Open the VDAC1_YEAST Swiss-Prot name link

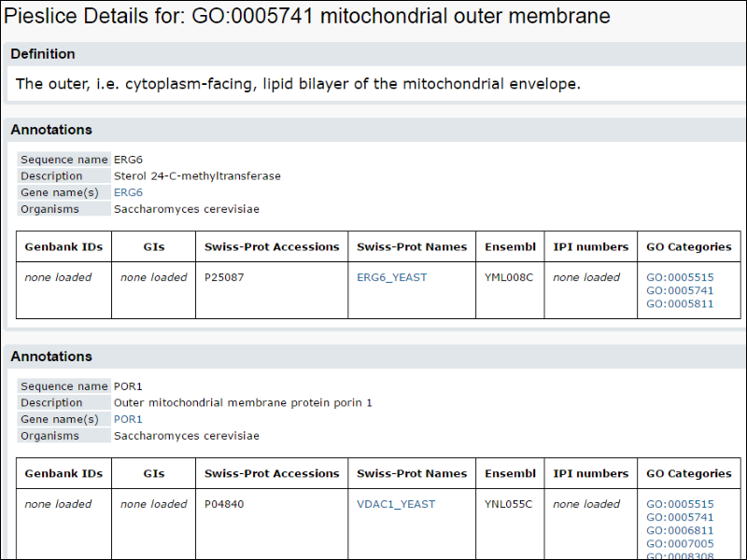(396, 504)
